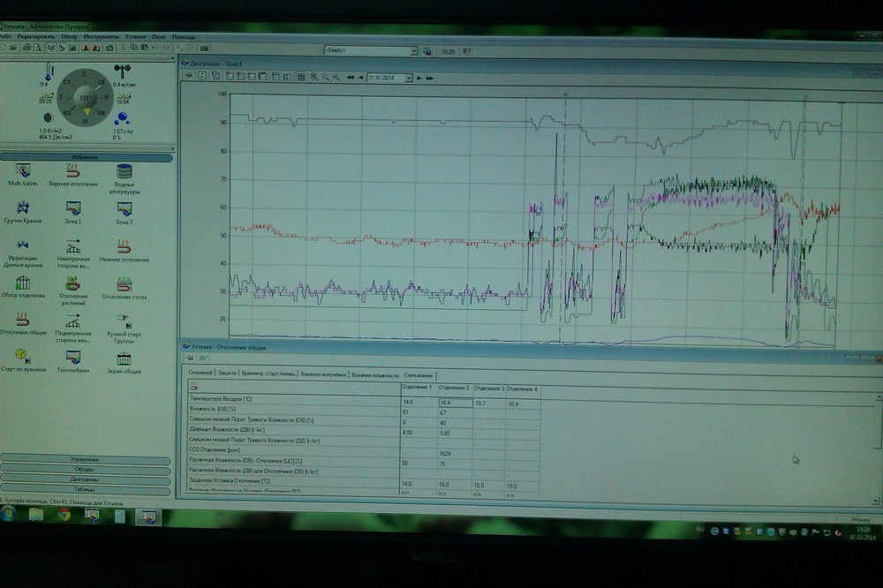Expand the Управление panel bar
Viewport: 883px width, 588px height.
tap(85, 460)
